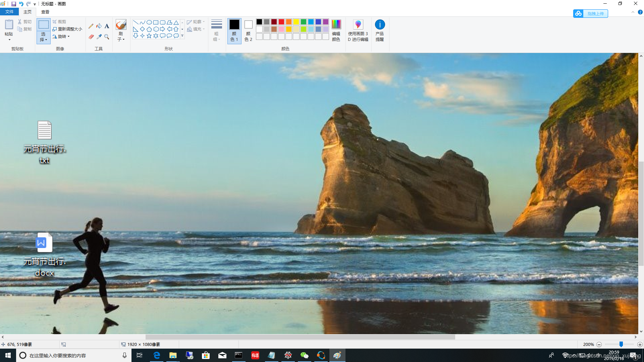Select the five-point star shape
This screenshot has height=362, width=644.
(x=149, y=36)
